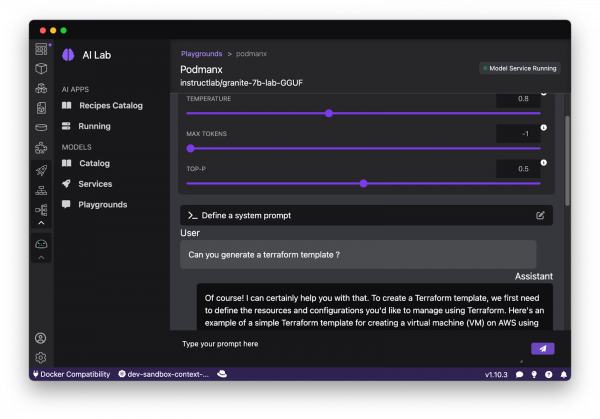Open the Extensions puzzle icon

tap(41, 147)
